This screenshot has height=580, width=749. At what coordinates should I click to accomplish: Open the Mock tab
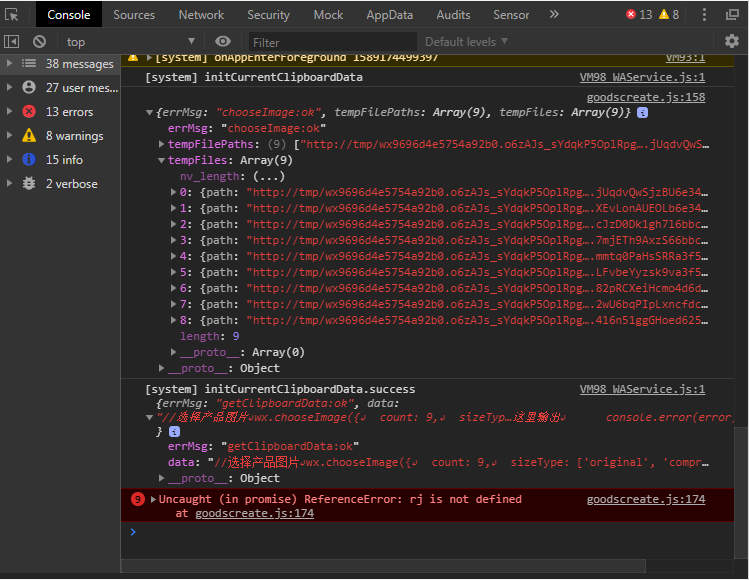[x=328, y=15]
